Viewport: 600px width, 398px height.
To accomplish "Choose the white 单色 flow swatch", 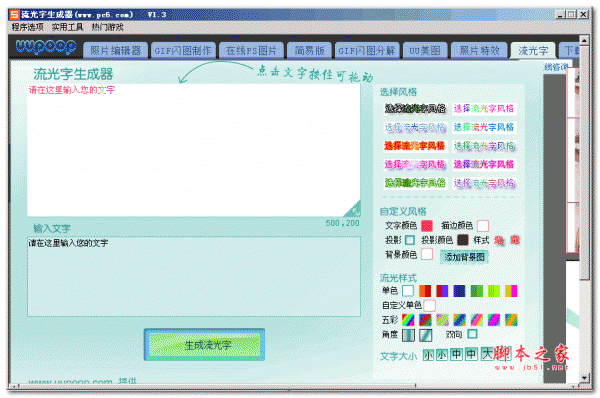I will click(x=408, y=291).
